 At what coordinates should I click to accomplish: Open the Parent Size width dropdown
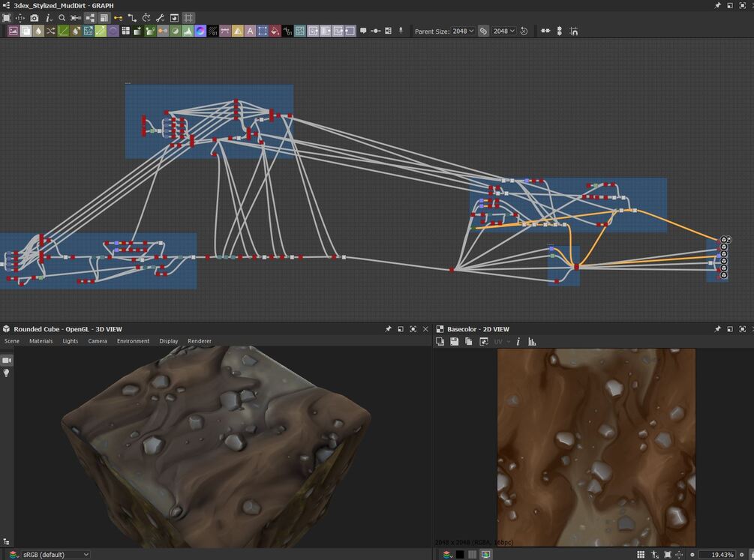(463, 31)
